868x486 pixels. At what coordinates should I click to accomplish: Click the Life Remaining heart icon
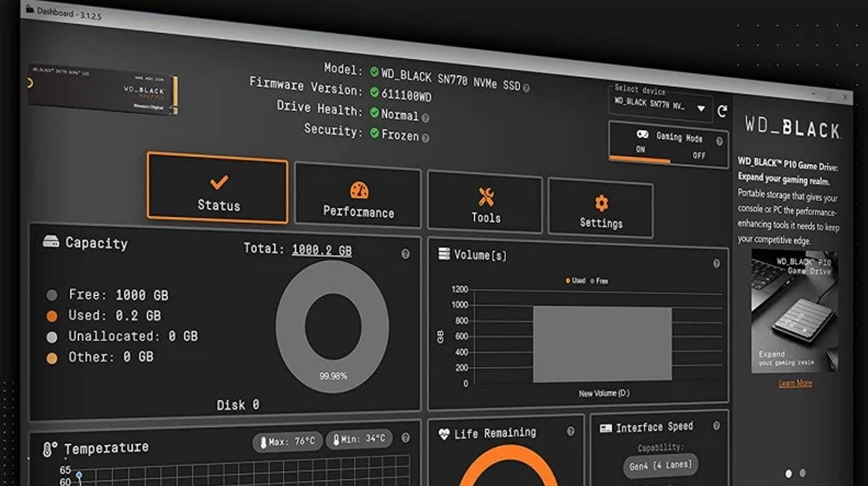(x=444, y=434)
